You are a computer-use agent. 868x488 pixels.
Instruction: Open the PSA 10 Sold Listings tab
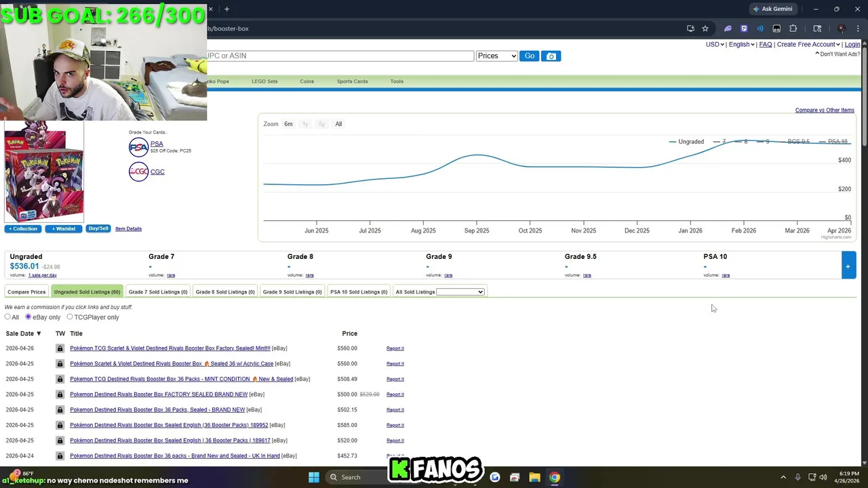[x=359, y=292]
